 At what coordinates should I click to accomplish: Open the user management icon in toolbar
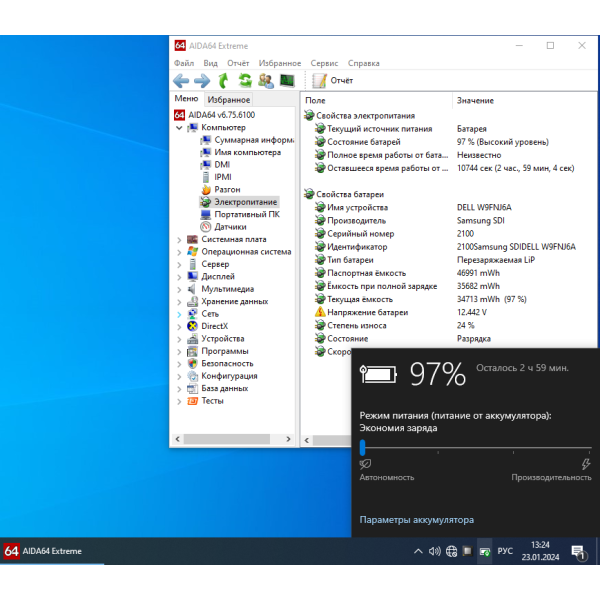tap(266, 81)
